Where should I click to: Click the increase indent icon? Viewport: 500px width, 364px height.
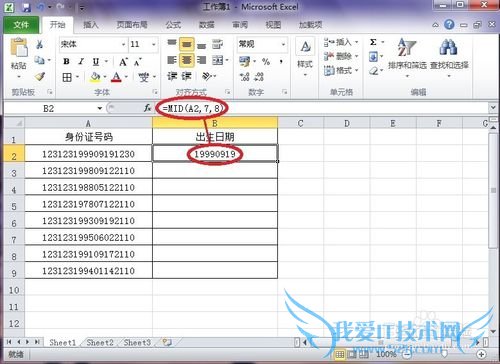[186, 76]
